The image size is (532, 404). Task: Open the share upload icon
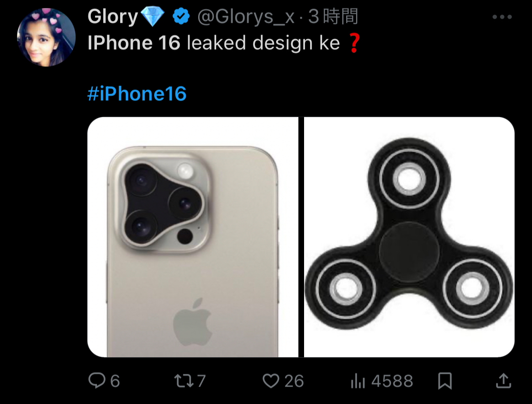coord(504,380)
